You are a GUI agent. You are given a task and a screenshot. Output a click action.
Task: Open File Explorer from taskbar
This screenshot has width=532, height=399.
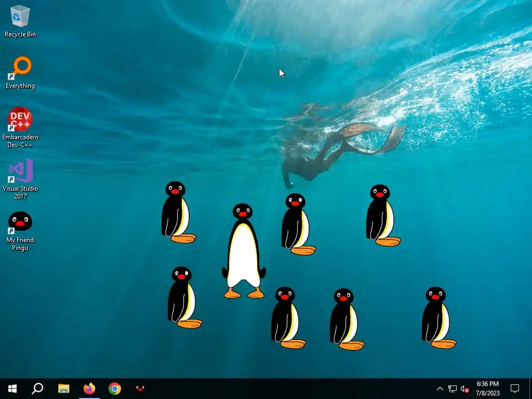coord(64,389)
